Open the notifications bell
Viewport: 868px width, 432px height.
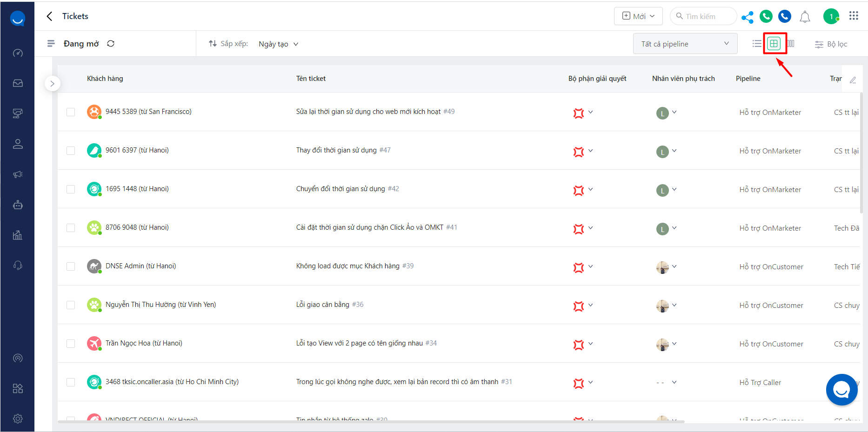click(805, 17)
